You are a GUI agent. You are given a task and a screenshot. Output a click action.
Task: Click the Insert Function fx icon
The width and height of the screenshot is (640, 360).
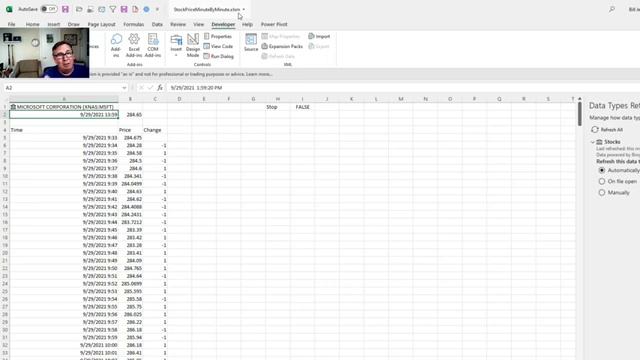160,88
